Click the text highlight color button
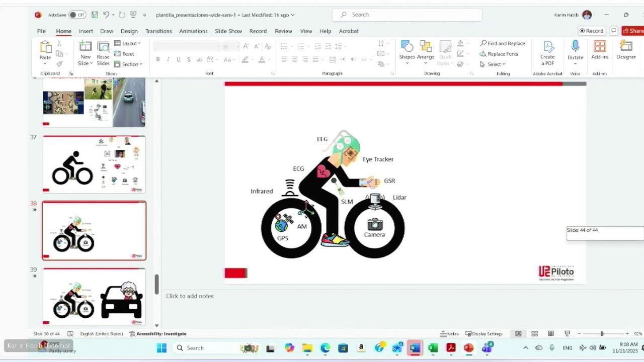Viewport: 644px width, 362px height. (x=245, y=59)
